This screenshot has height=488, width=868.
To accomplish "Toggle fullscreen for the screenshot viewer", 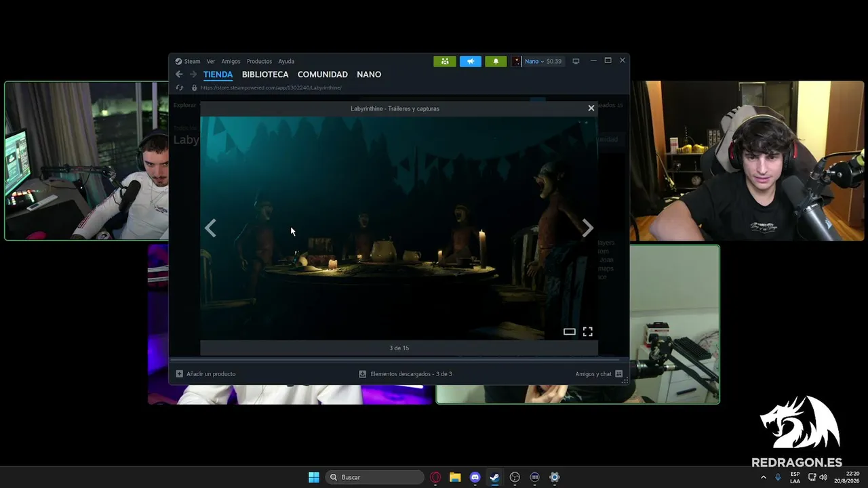I will (x=588, y=331).
